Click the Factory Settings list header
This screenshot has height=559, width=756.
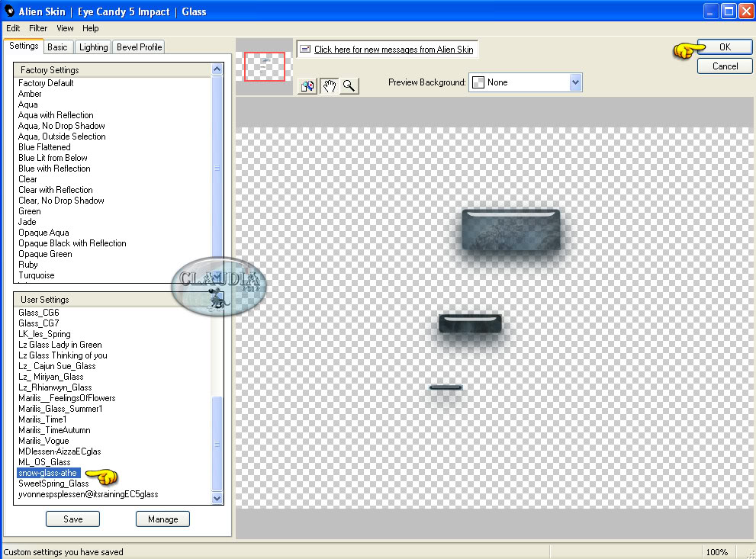click(113, 70)
